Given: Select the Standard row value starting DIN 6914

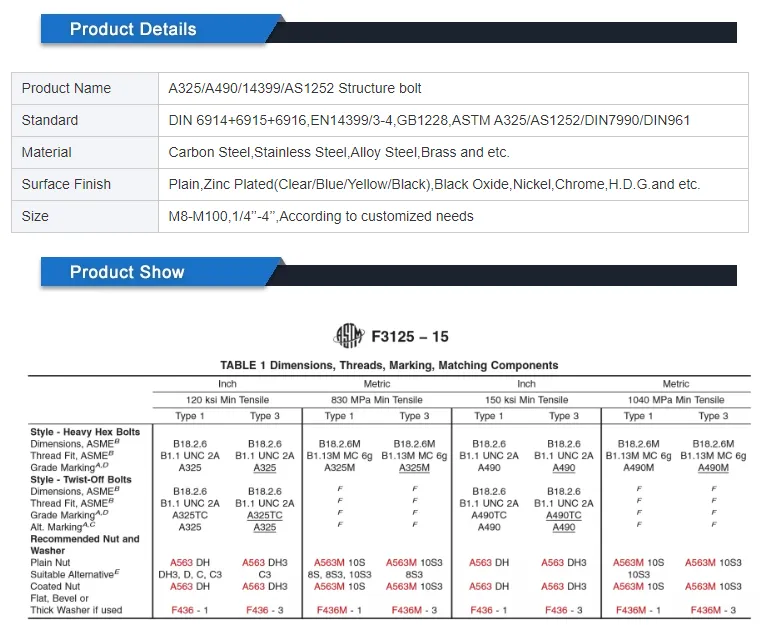Looking at the screenshot, I should click(429, 120).
